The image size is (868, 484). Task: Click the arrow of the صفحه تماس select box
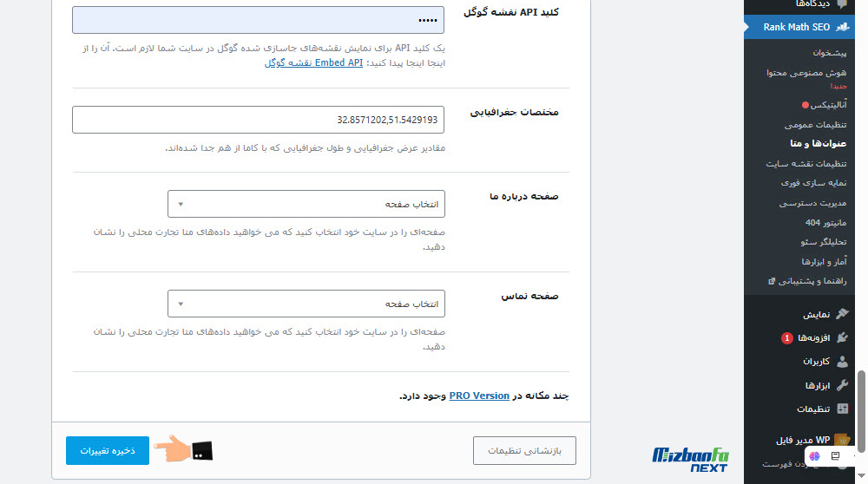[x=181, y=304]
